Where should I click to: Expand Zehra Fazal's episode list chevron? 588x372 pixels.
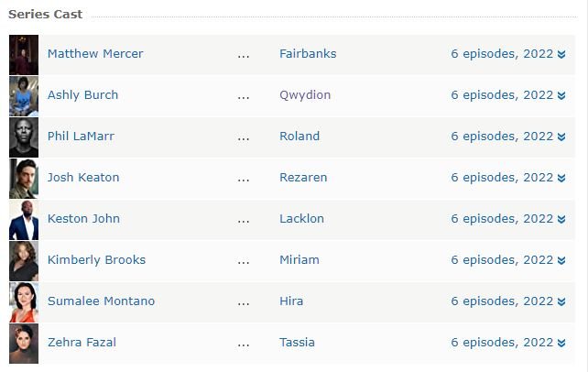561,343
